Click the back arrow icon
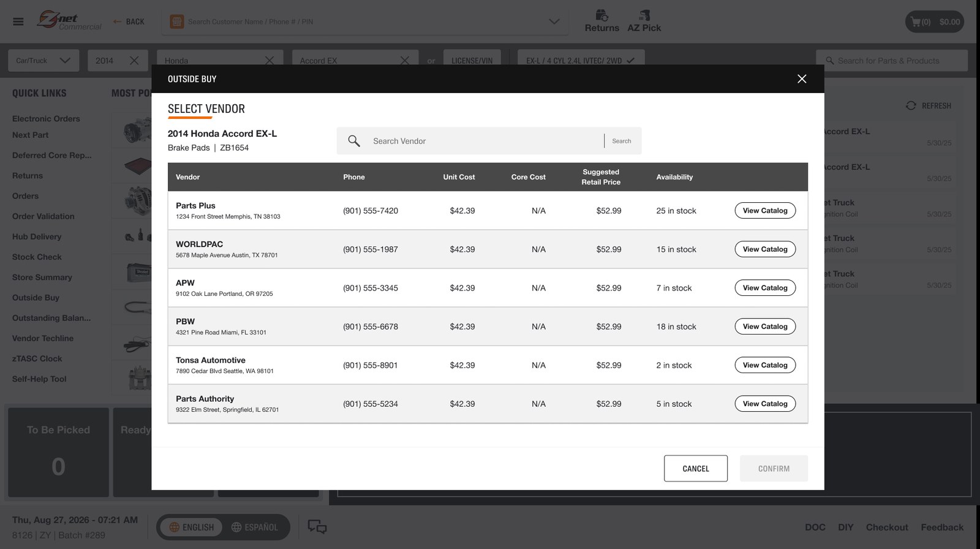The height and width of the screenshot is (549, 980). click(x=117, y=21)
